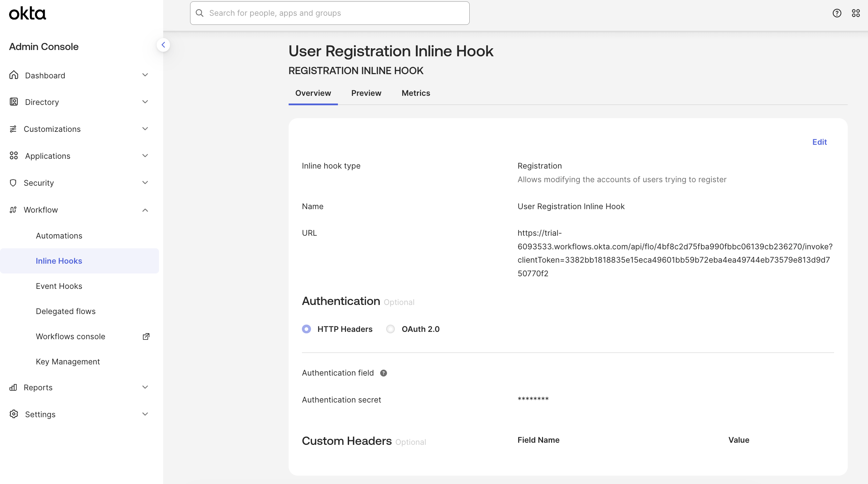Click the Security menu label
The height and width of the screenshot is (484, 868).
[x=39, y=183]
